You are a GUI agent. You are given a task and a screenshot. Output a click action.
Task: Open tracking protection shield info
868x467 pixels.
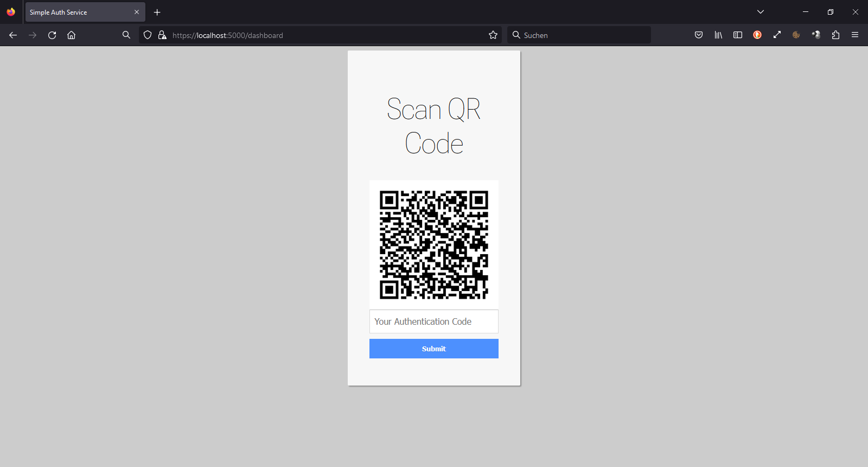(148, 35)
